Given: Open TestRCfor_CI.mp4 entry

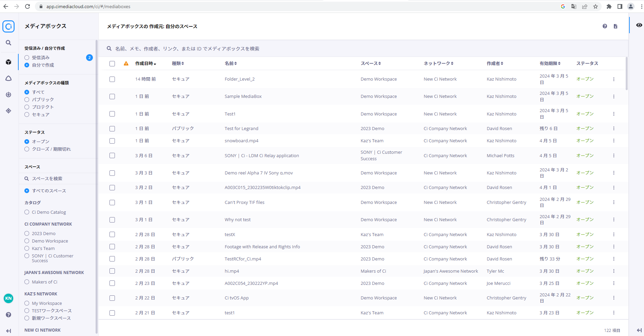Looking at the screenshot, I should (x=243, y=259).
